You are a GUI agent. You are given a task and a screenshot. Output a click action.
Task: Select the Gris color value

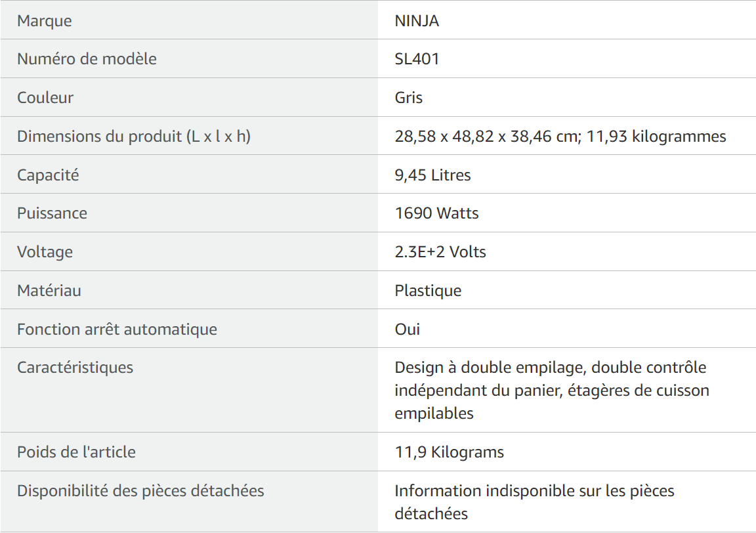pyautogui.click(x=408, y=97)
